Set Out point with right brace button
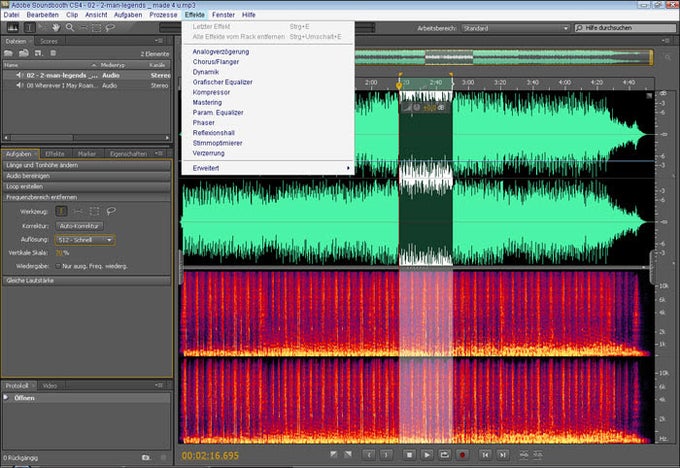This screenshot has width=680, height=468. [386, 455]
